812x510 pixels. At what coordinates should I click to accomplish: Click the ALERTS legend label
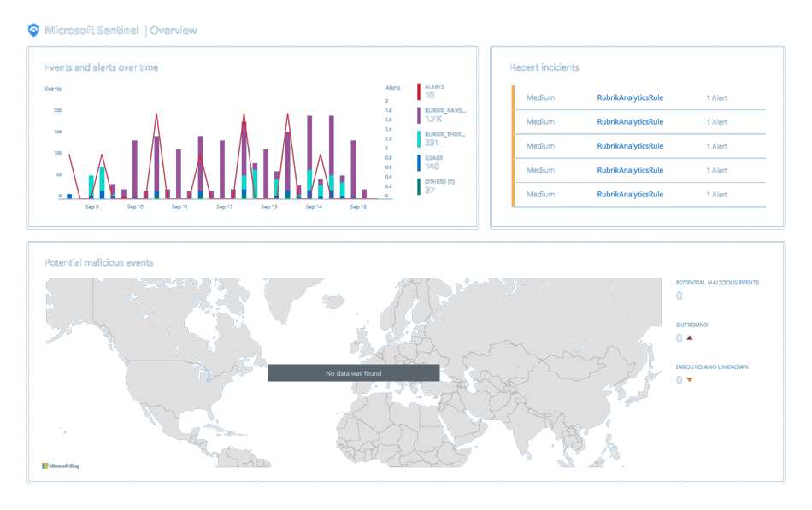coord(434,86)
